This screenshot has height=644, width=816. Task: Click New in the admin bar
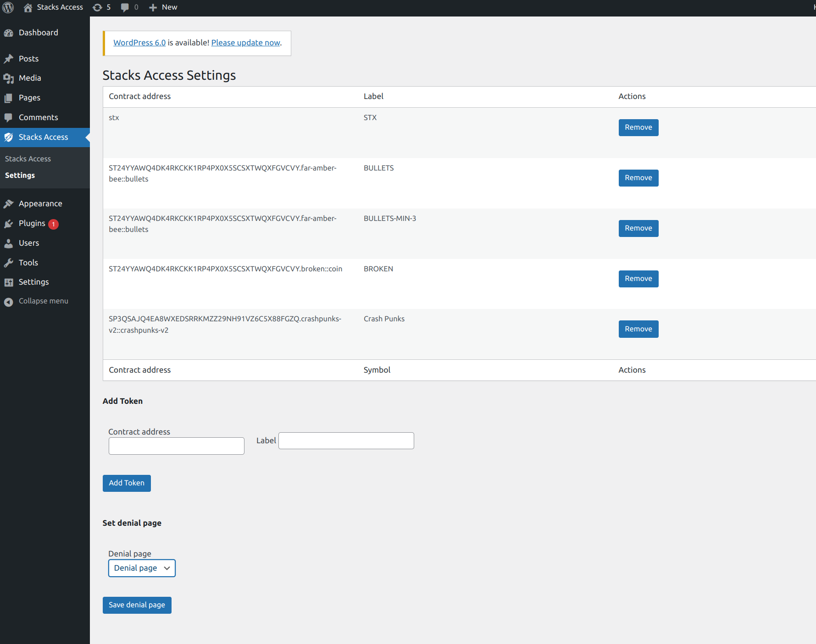point(169,7)
